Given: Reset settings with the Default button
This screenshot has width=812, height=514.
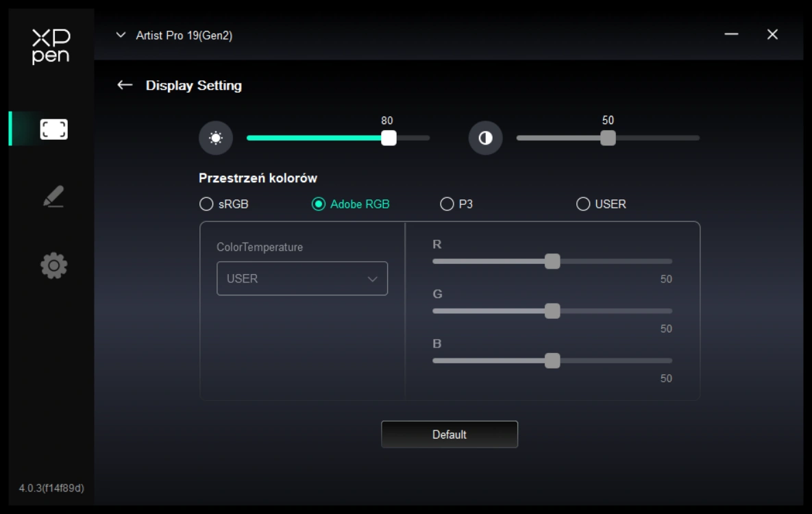Looking at the screenshot, I should tap(450, 435).
